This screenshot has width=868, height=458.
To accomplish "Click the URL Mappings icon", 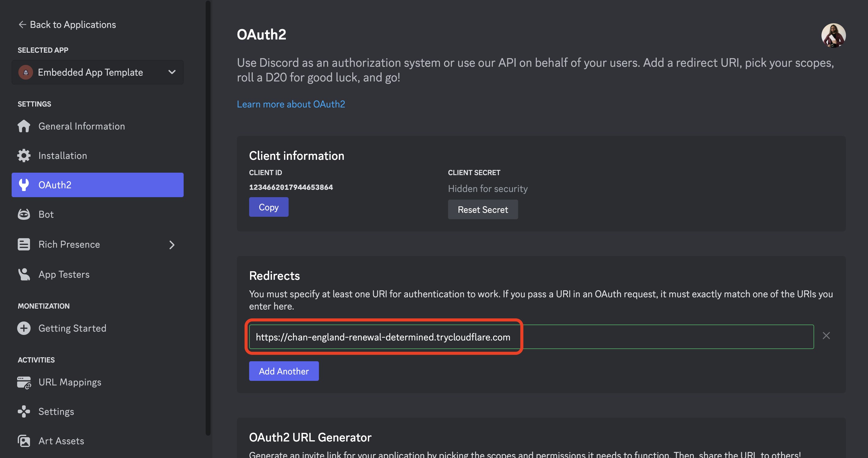I will coord(24,382).
